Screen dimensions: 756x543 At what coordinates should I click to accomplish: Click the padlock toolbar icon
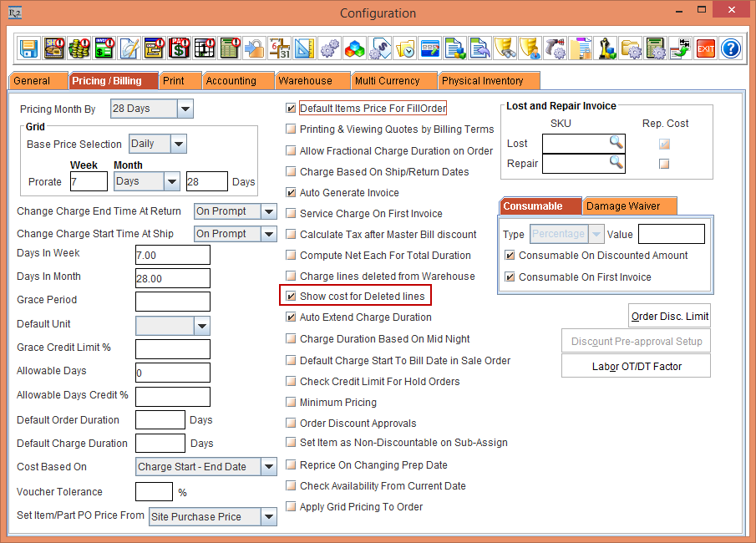click(x=255, y=48)
